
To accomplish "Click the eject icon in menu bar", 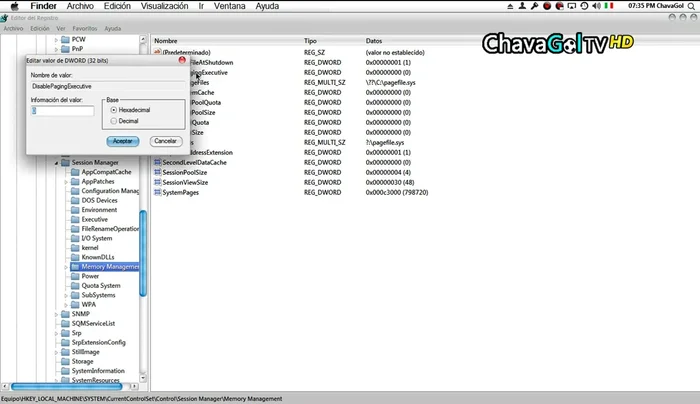I will coord(510,6).
